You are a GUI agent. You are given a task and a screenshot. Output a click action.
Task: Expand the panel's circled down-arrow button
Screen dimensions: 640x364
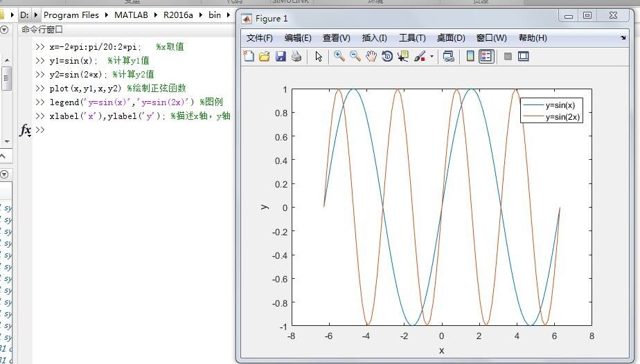click(4, 30)
